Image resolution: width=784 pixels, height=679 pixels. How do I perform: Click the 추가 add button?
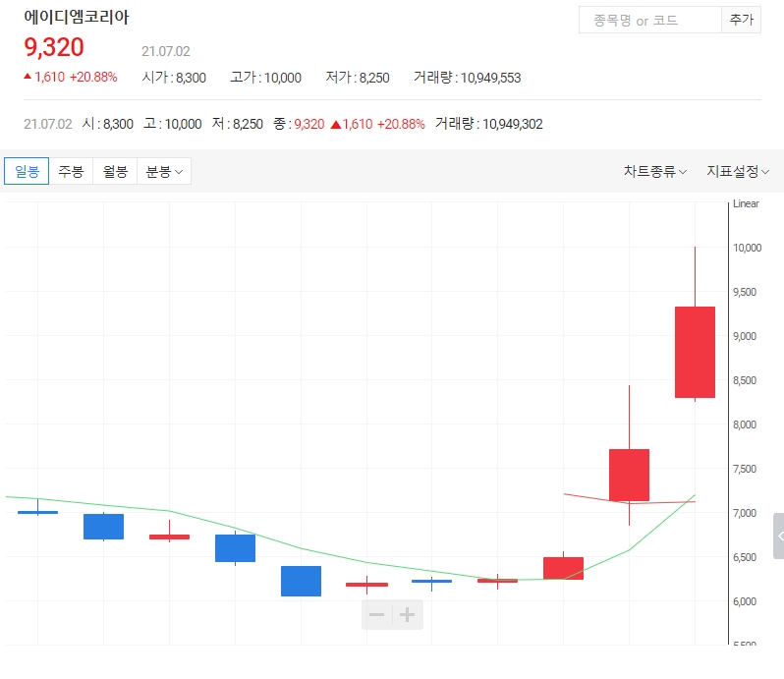(x=741, y=20)
